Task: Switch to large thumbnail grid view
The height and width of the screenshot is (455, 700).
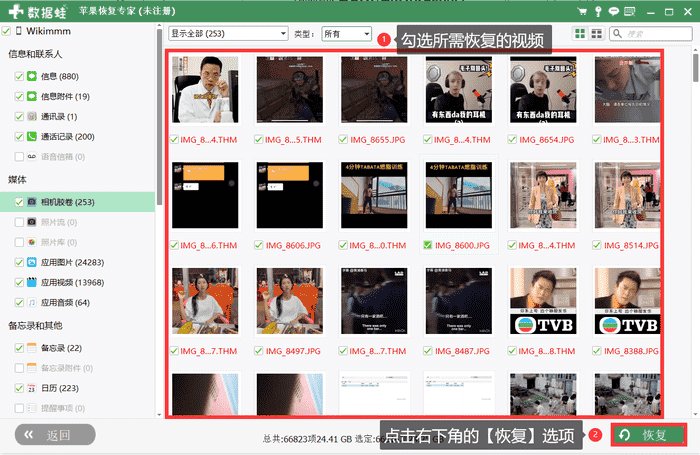Action: point(580,33)
